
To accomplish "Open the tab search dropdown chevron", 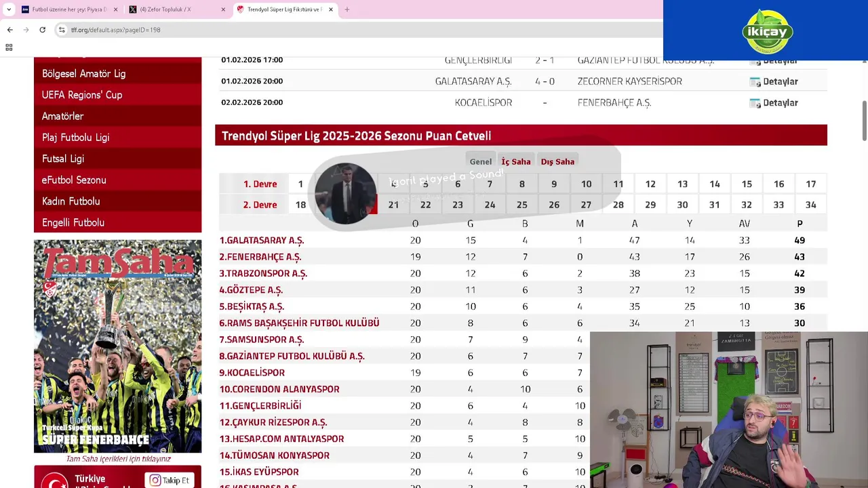I will pyautogui.click(x=9, y=9).
